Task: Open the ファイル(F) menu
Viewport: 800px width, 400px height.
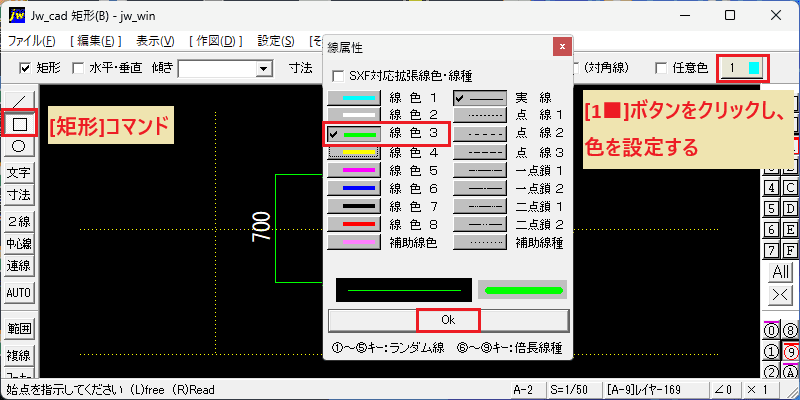Action: tap(32, 41)
